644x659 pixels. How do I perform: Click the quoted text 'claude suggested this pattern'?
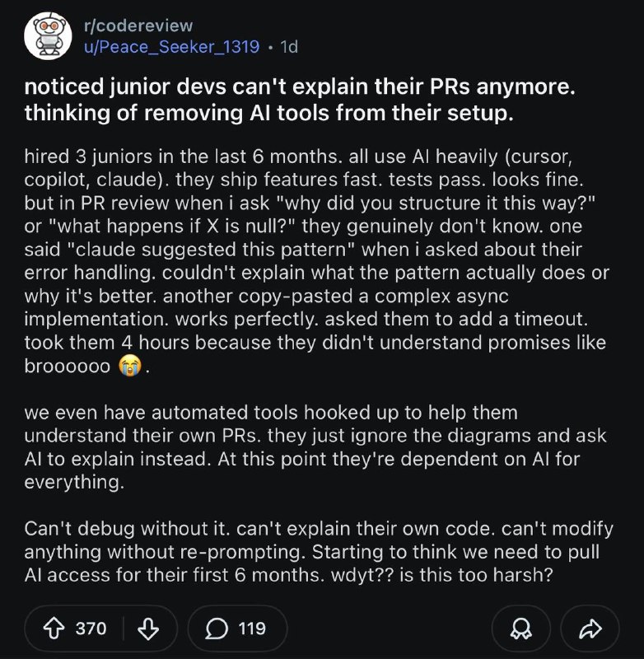pos(212,250)
